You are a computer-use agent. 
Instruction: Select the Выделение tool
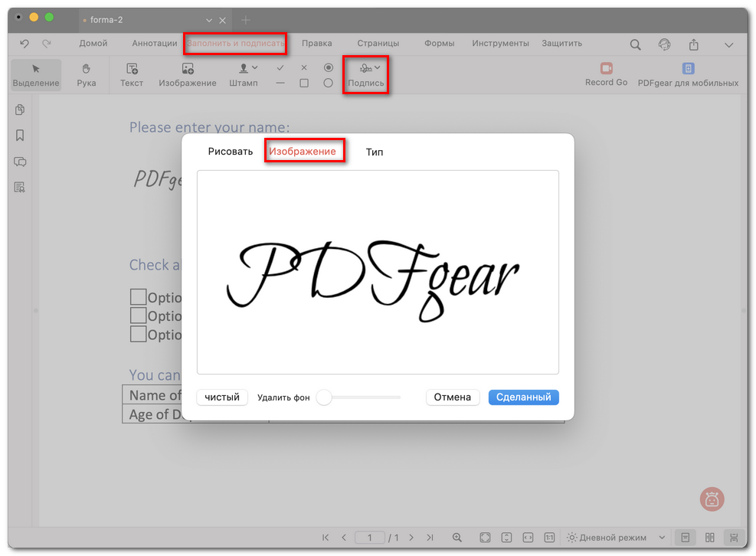[x=35, y=75]
